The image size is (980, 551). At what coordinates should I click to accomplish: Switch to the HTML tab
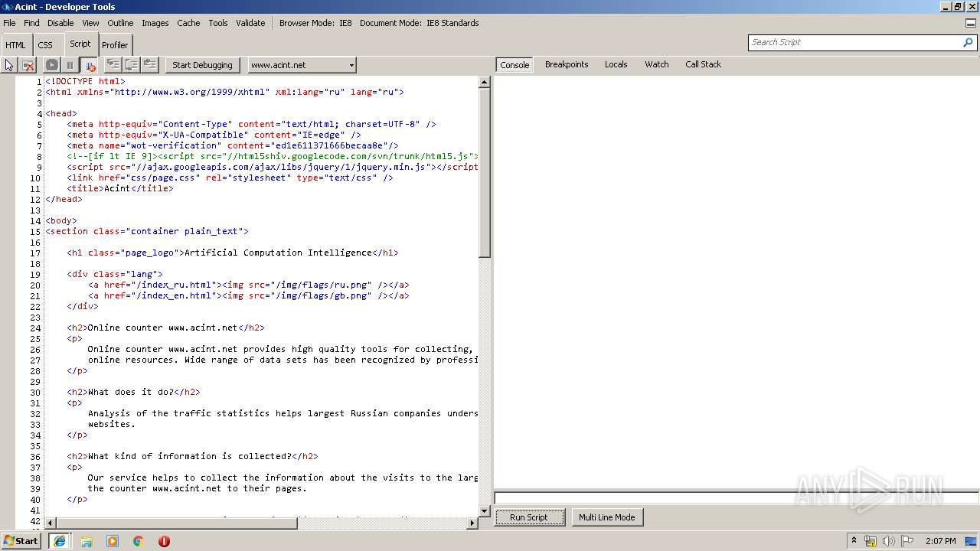pyautogui.click(x=15, y=45)
